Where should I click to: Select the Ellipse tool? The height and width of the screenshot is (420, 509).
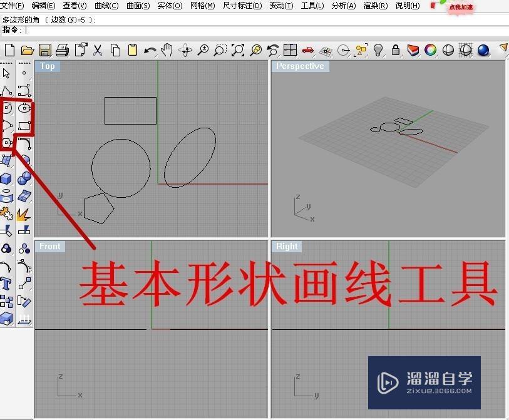point(24,108)
